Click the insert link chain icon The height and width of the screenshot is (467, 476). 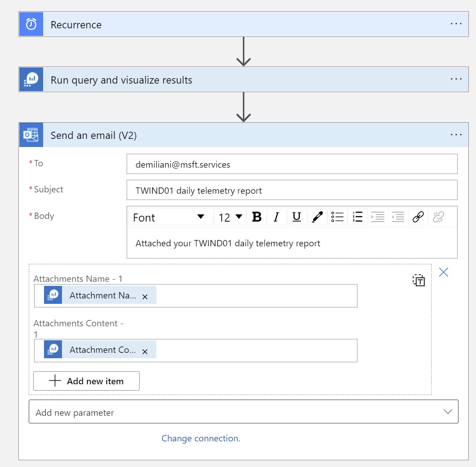[x=418, y=217]
